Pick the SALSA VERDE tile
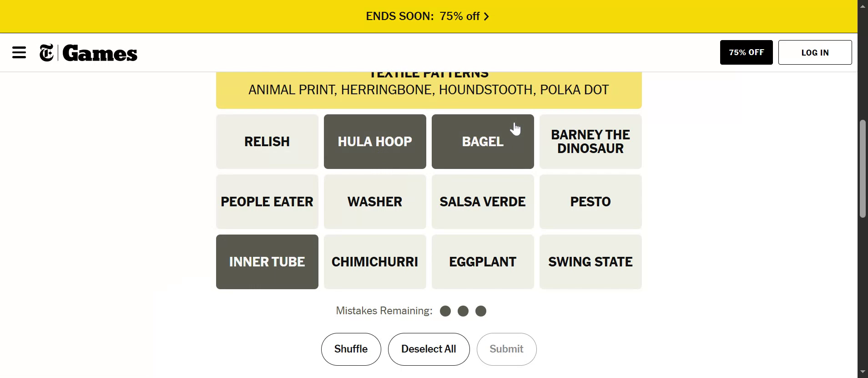Image resolution: width=868 pixels, height=378 pixels. pyautogui.click(x=483, y=202)
